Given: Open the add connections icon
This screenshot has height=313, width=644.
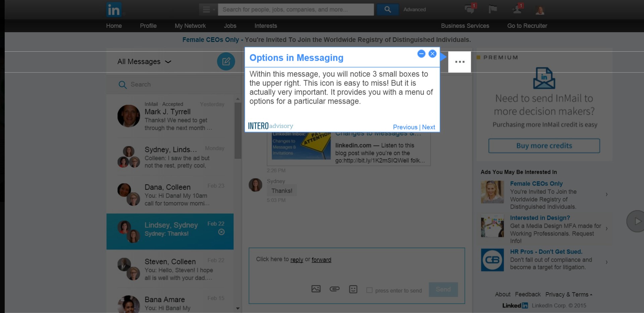Looking at the screenshot, I should (518, 9).
